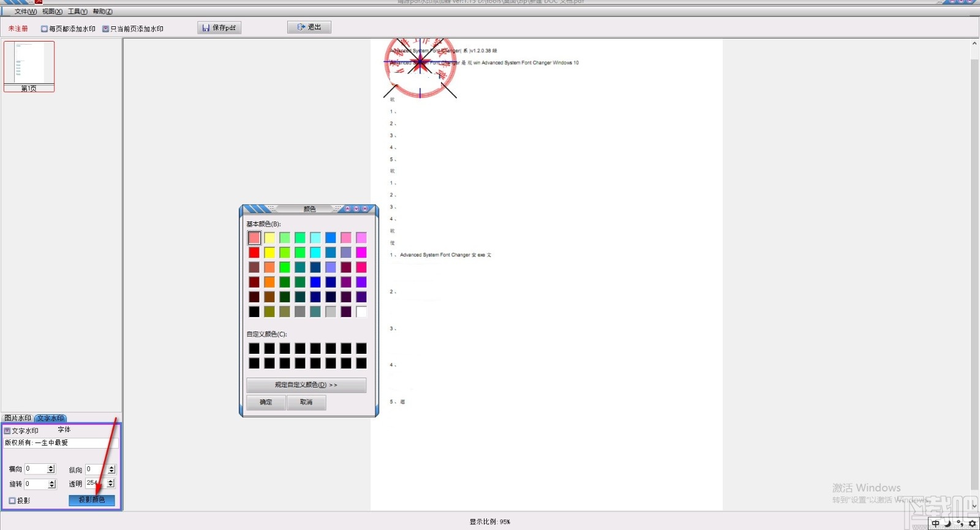Click the red 未注册 registration label
Screen dimensions: 980x530
coord(18,29)
